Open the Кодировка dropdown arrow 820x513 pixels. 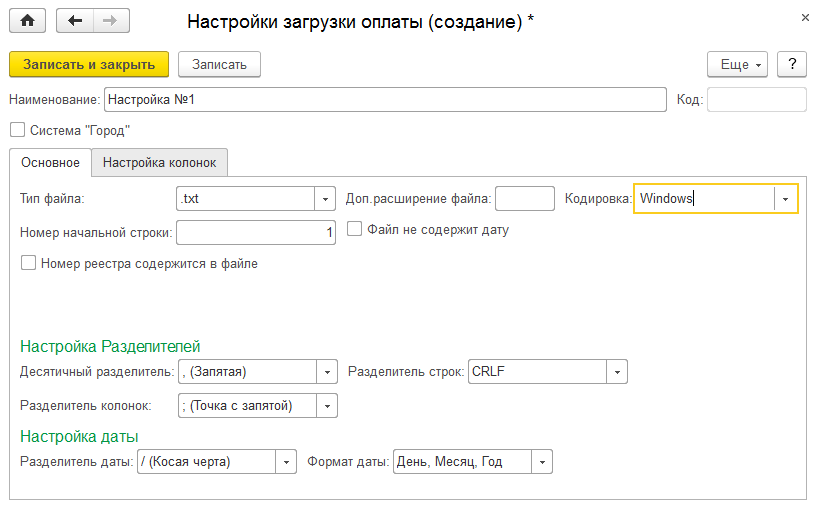785,199
